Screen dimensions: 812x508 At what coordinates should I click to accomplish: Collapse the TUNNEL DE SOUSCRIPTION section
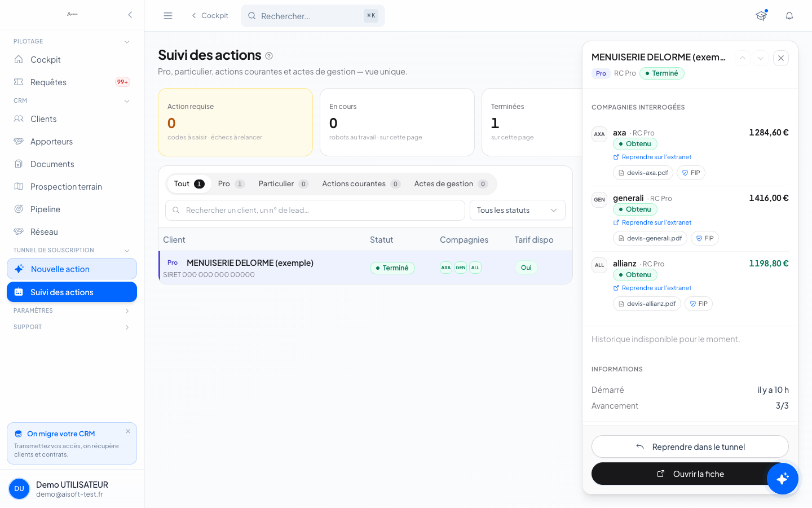(x=72, y=251)
